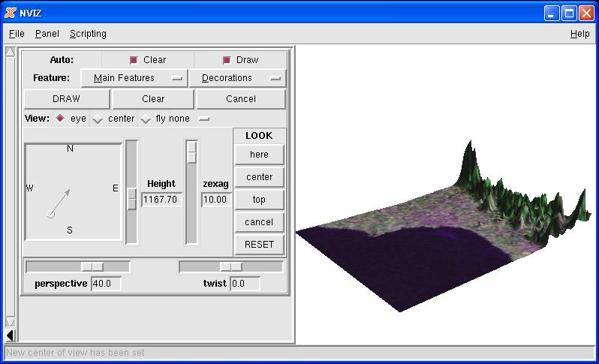The height and width of the screenshot is (364, 599).
Task: Close the NVIZ window
Action: [x=586, y=14]
